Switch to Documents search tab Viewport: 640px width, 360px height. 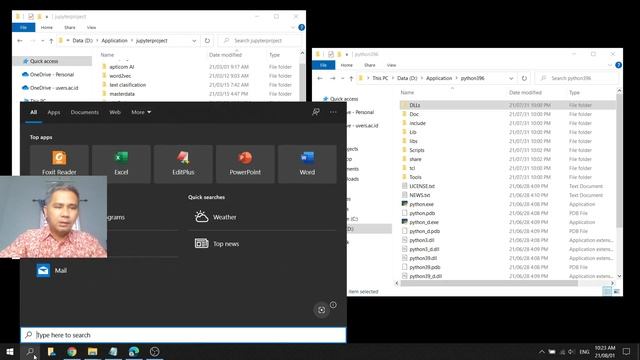[84, 112]
